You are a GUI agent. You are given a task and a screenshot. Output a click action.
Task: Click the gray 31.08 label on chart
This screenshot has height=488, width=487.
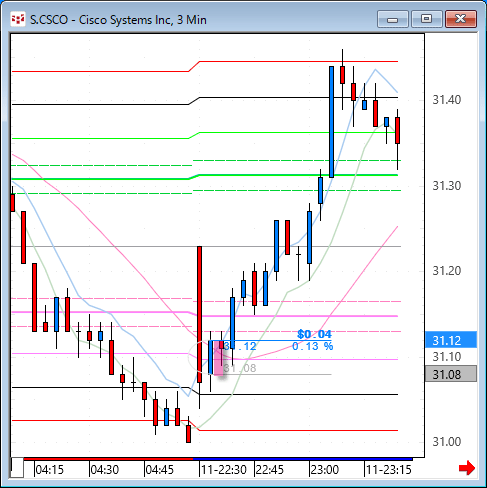tap(240, 368)
